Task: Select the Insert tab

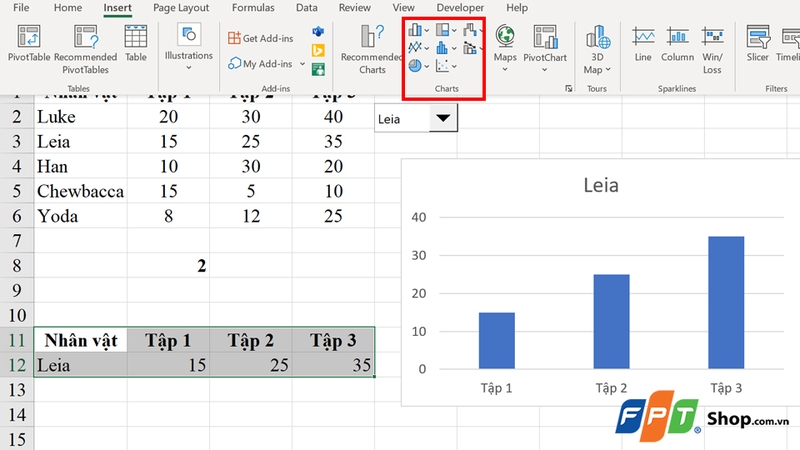Action: 117,8
